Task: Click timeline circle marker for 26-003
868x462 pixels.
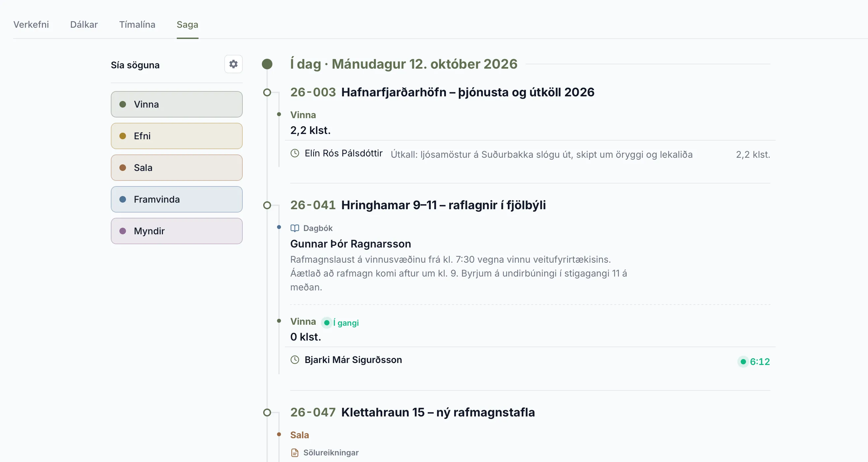Action: [267, 92]
